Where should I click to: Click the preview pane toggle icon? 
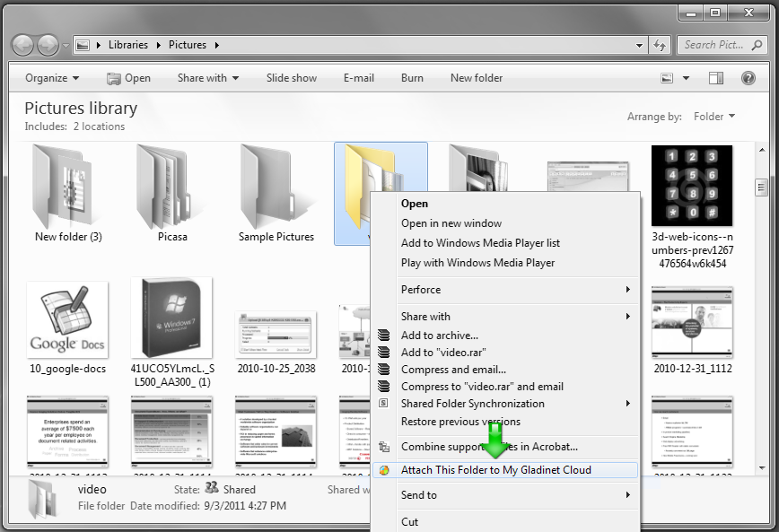[716, 78]
